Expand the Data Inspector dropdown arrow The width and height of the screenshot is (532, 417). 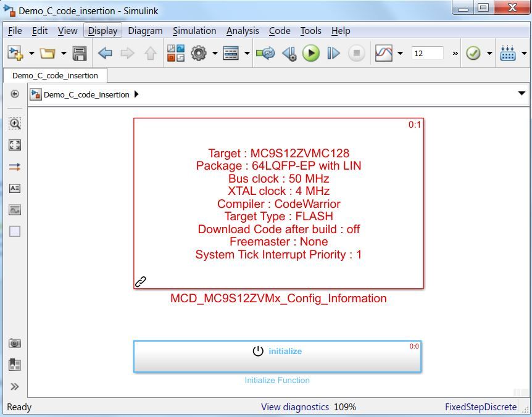(400, 53)
